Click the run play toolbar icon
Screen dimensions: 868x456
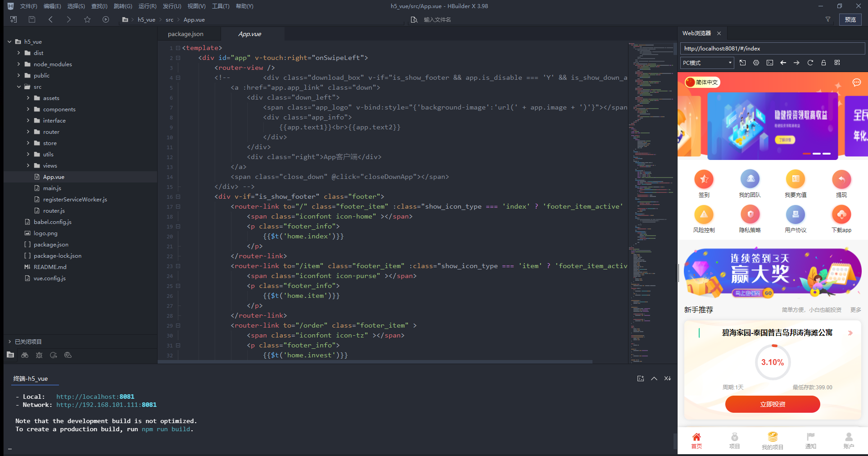[x=106, y=19]
